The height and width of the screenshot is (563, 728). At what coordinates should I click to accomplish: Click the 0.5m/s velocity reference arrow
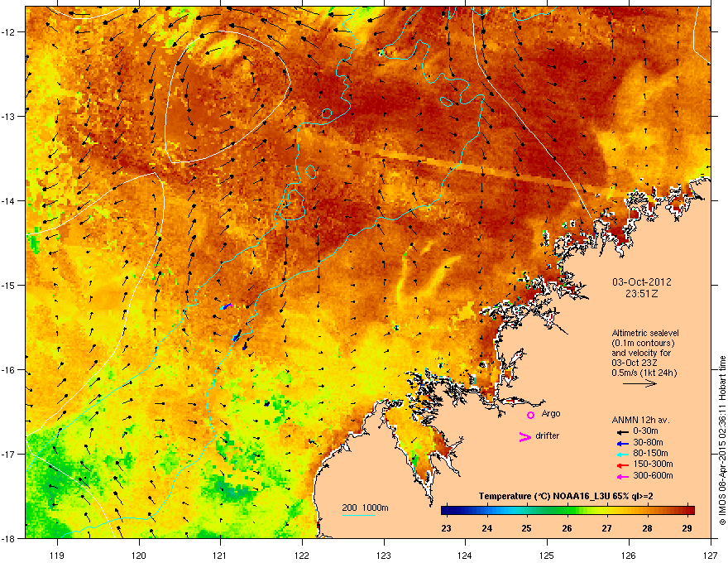[x=639, y=383]
